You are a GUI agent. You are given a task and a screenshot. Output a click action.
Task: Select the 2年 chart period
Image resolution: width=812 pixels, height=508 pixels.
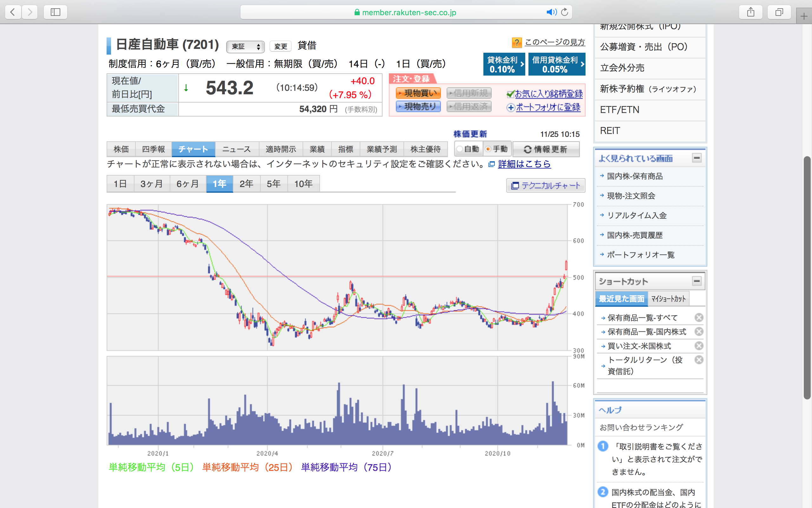click(x=247, y=184)
